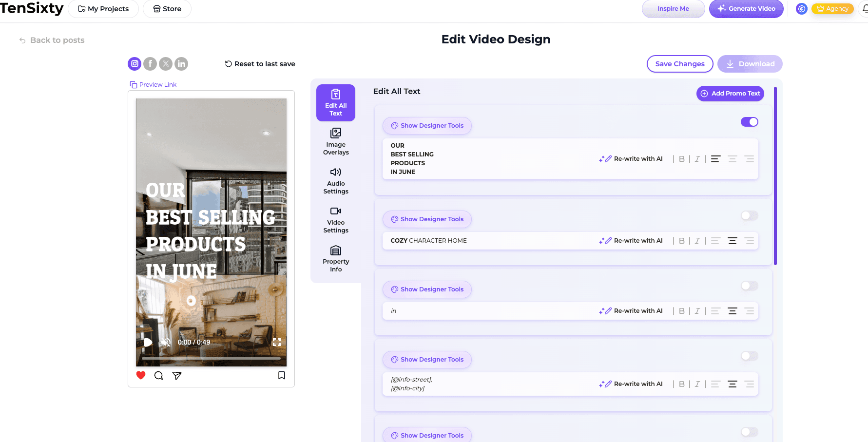The height and width of the screenshot is (442, 868).
Task: Enable the toggle for the 'in' text block
Action: [750, 286]
